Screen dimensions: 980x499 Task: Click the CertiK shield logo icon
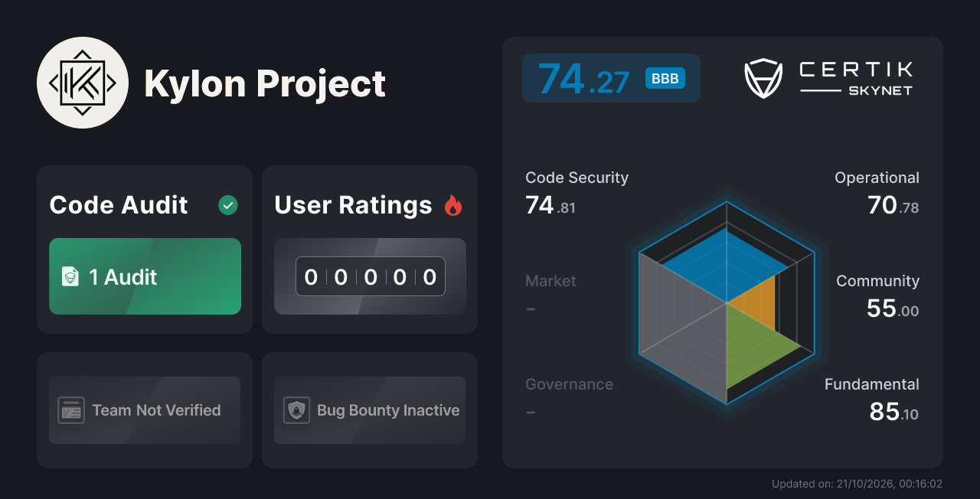(x=763, y=78)
